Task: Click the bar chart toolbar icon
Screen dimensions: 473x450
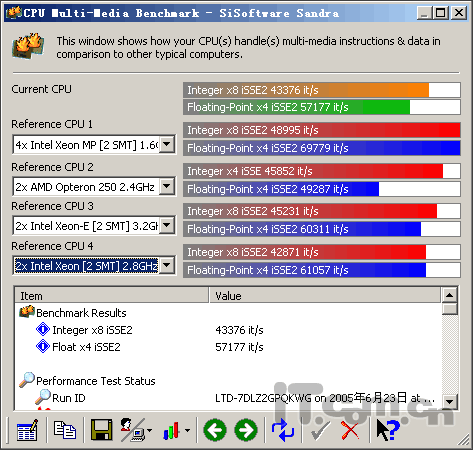Action: (171, 430)
